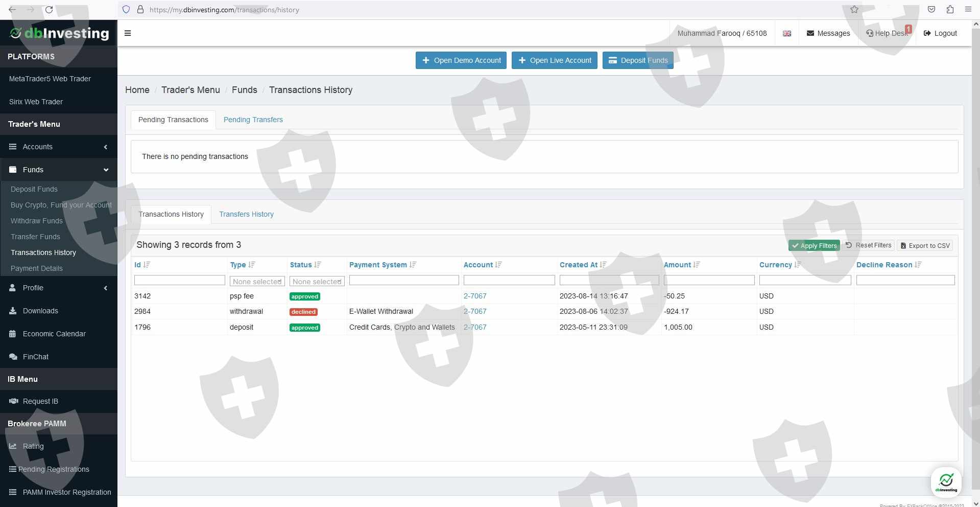Click the UK flag language icon

coord(787,33)
